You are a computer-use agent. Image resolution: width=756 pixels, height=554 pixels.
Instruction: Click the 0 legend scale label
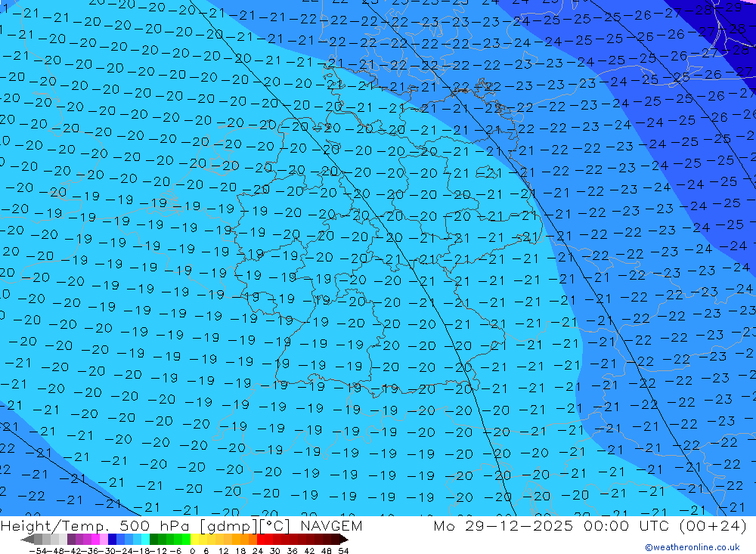point(192,551)
